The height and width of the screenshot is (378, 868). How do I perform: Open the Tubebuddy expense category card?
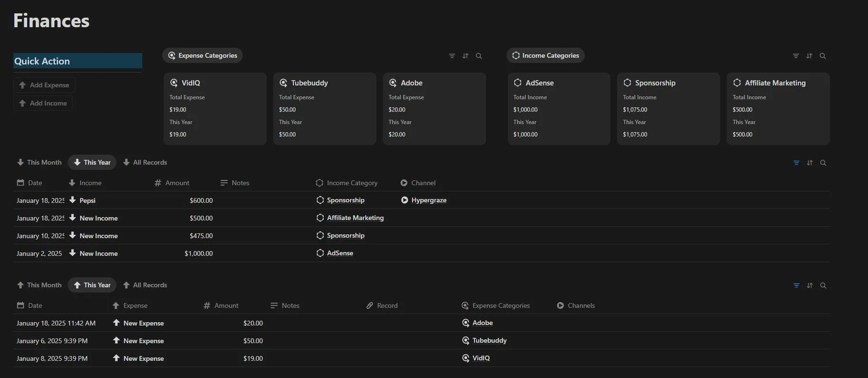(x=324, y=108)
